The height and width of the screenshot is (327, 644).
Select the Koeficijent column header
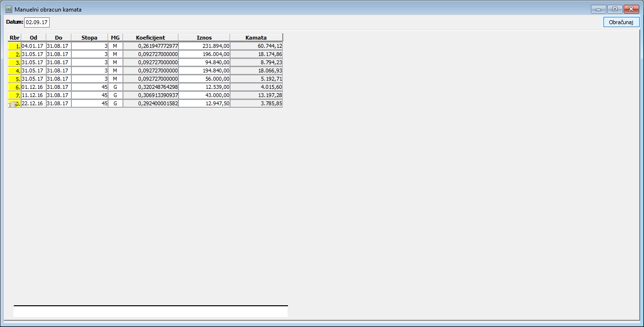click(x=151, y=37)
